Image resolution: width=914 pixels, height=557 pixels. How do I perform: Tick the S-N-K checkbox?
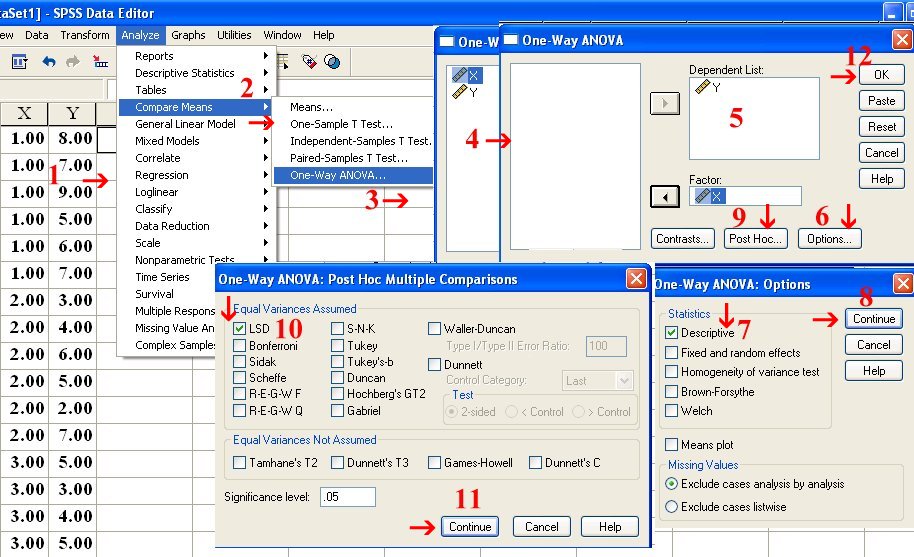point(337,329)
